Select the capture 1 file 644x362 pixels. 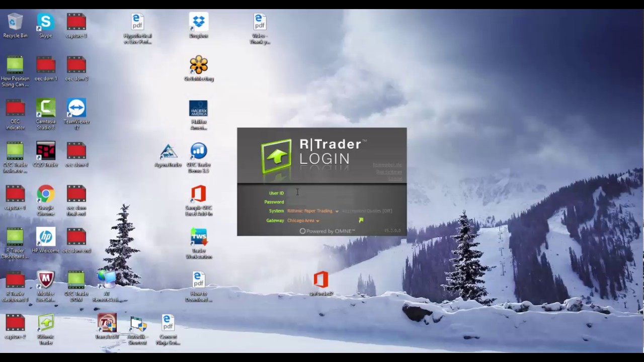(15, 198)
